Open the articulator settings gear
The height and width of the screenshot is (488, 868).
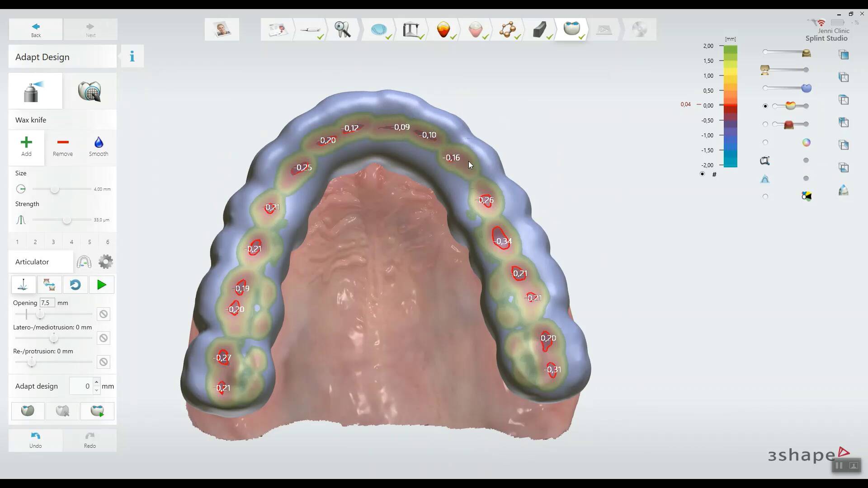click(x=106, y=262)
